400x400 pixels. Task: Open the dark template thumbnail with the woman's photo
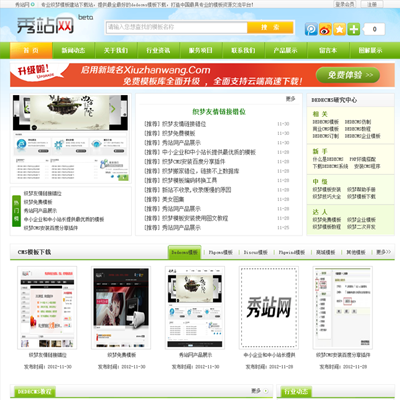click(121, 308)
